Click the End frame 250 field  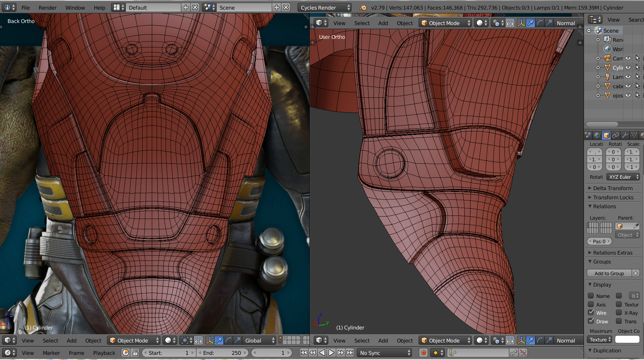click(x=223, y=353)
